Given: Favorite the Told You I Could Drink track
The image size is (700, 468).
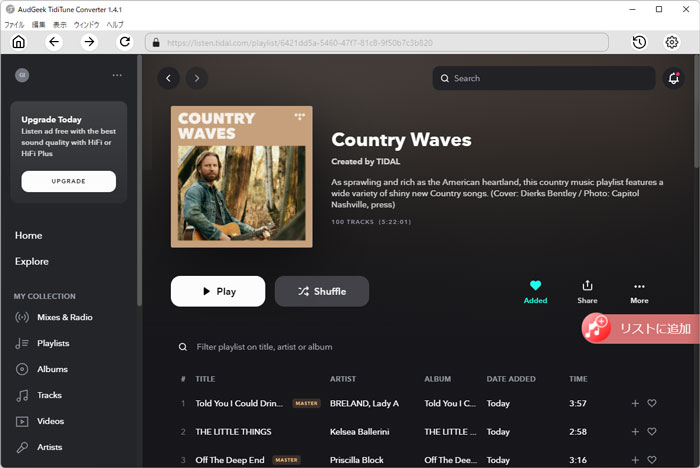Looking at the screenshot, I should click(652, 403).
